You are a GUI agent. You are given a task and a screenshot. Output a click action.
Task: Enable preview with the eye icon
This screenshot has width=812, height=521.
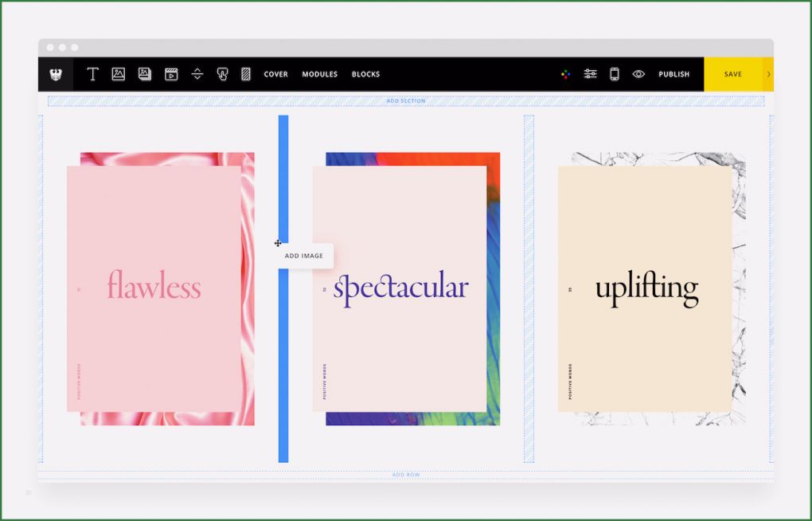click(638, 73)
